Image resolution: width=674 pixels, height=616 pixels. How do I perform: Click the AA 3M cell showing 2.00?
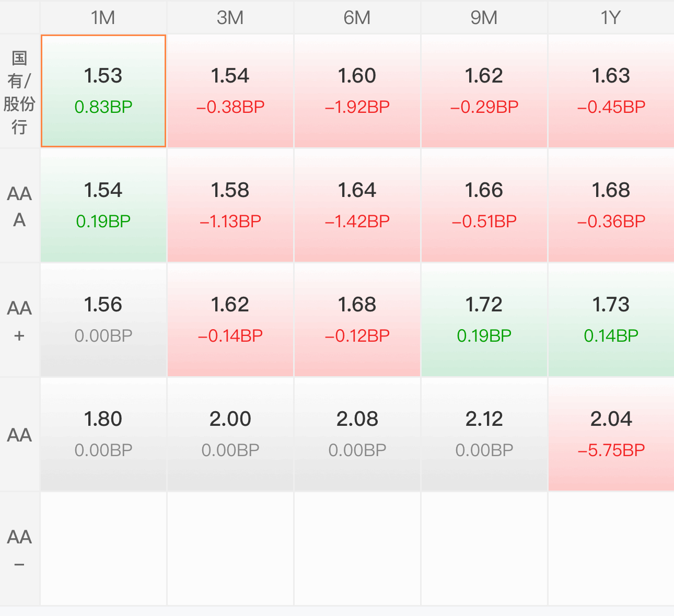(x=230, y=434)
